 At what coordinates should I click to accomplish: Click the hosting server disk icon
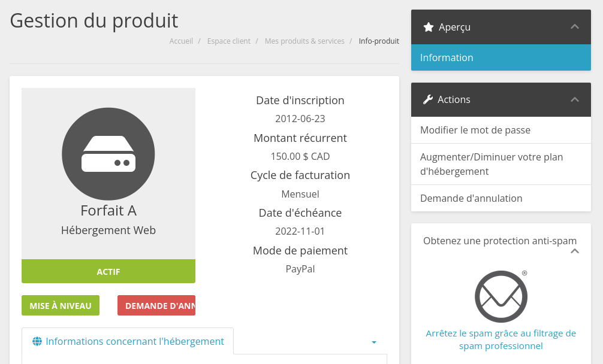(108, 154)
